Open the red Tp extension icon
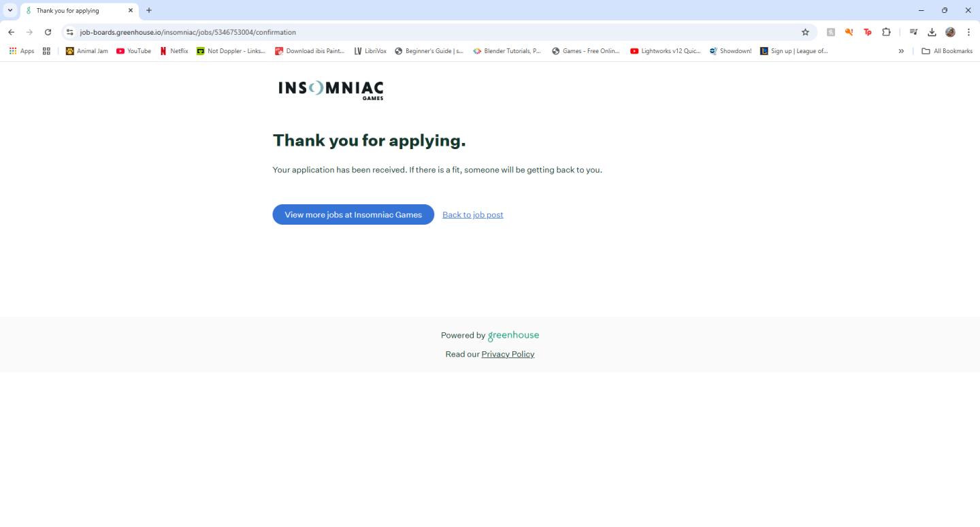Image resolution: width=980 pixels, height=527 pixels. (x=867, y=32)
